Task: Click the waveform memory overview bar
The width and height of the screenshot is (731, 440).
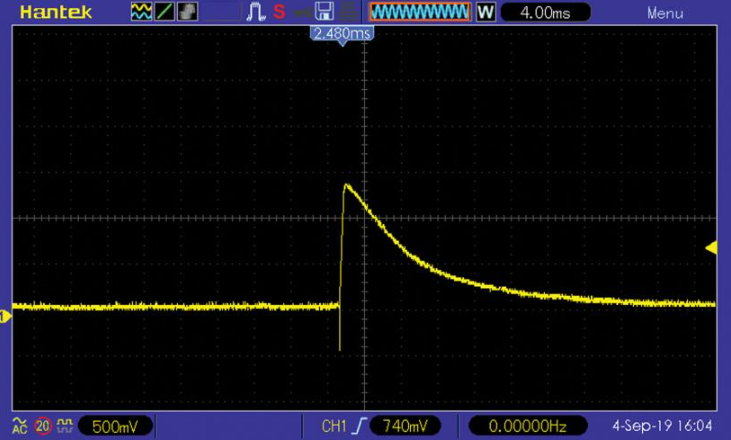Action: point(420,13)
